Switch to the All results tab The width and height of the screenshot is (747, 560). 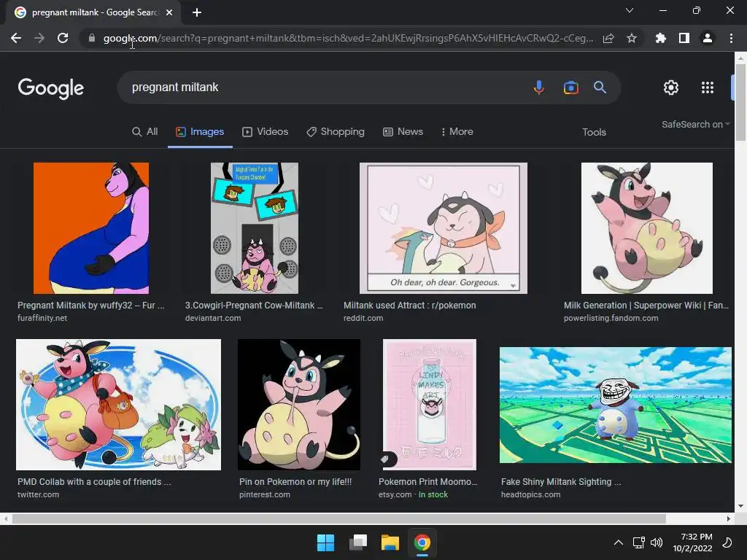(144, 132)
